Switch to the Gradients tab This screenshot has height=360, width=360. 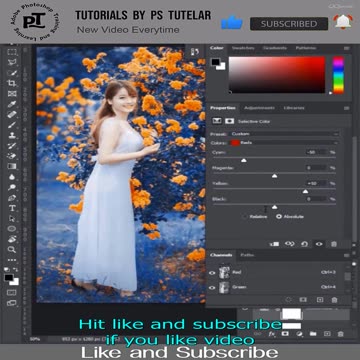274,48
